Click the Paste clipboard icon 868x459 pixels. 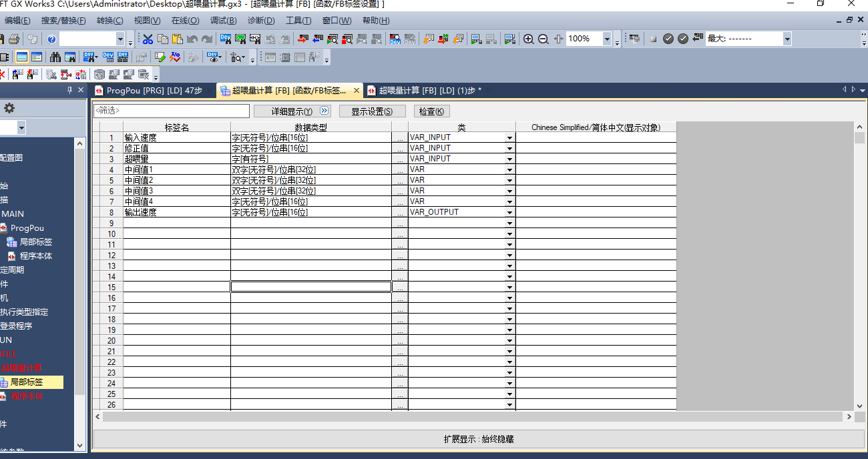click(177, 39)
